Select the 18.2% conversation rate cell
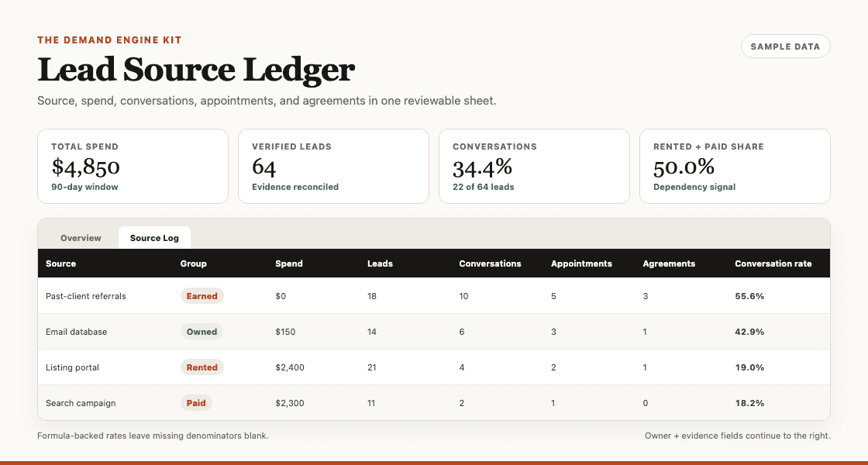868x465 pixels. click(x=749, y=403)
